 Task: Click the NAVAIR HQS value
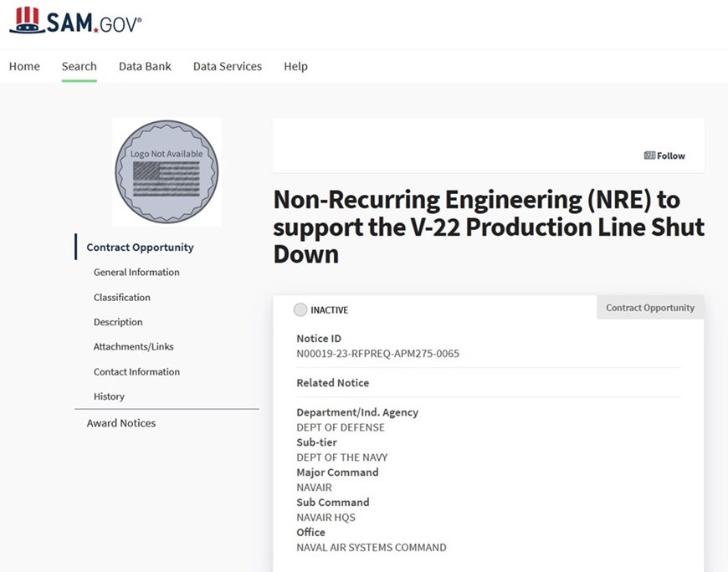point(326,518)
